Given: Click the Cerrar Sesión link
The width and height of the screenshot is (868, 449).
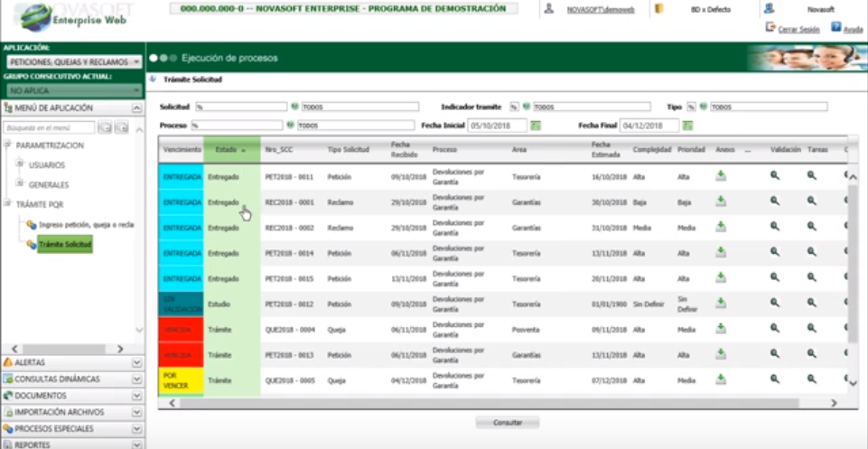Looking at the screenshot, I should (x=798, y=29).
